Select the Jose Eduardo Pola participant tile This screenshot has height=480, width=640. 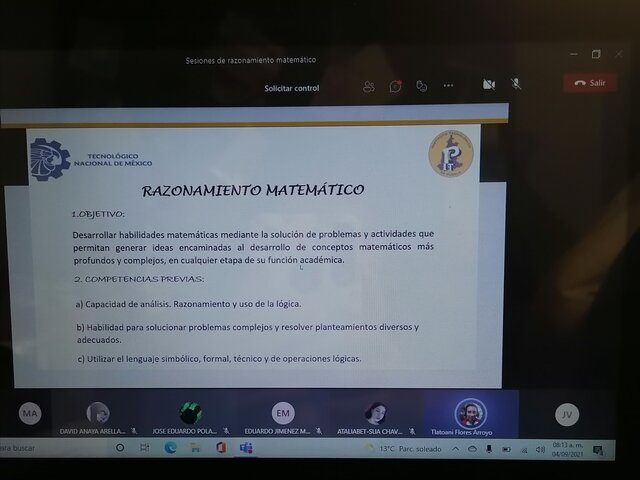tap(190, 414)
